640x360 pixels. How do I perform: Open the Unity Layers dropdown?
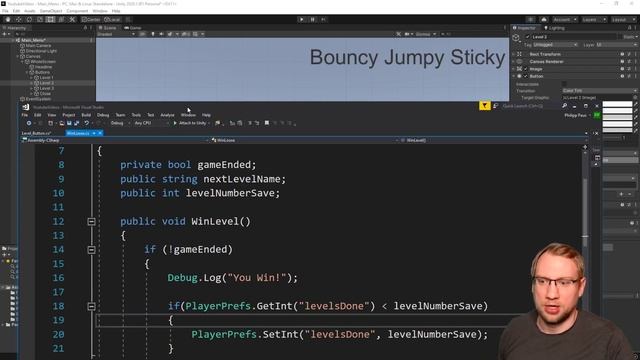(x=594, y=20)
